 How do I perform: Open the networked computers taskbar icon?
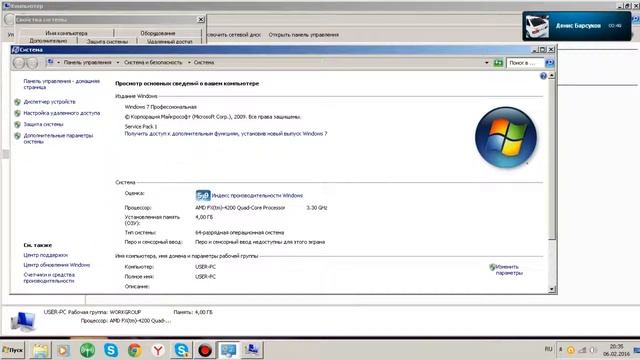tap(252, 350)
